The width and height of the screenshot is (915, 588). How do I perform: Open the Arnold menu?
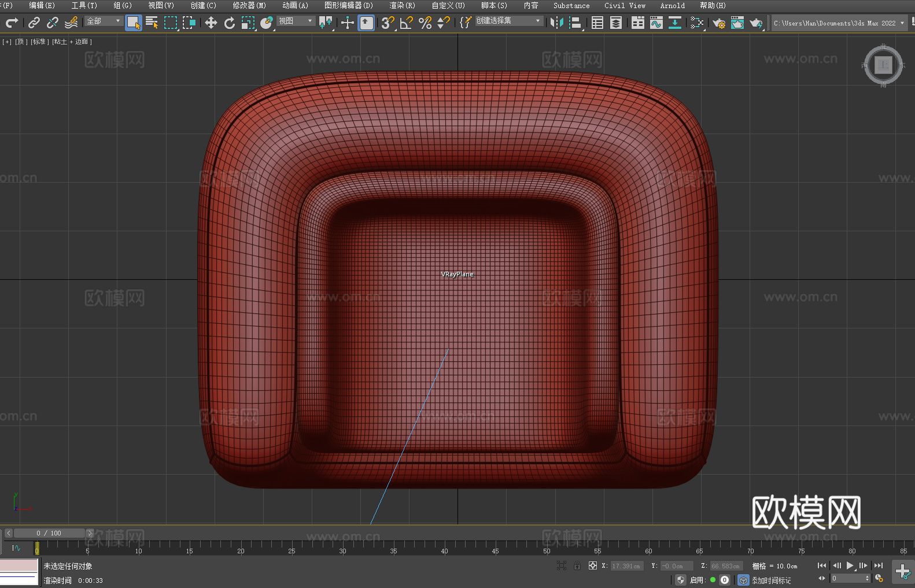pos(673,5)
